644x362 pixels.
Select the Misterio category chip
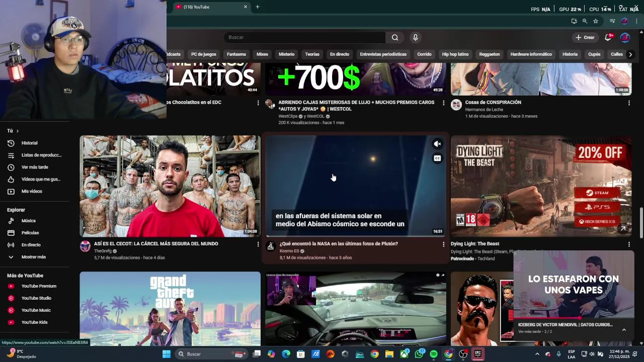[x=286, y=54]
